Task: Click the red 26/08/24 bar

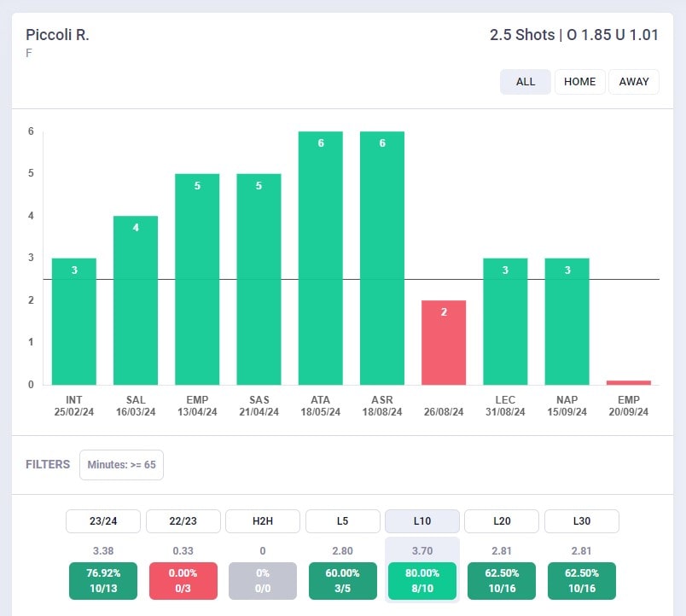Action: [x=444, y=343]
